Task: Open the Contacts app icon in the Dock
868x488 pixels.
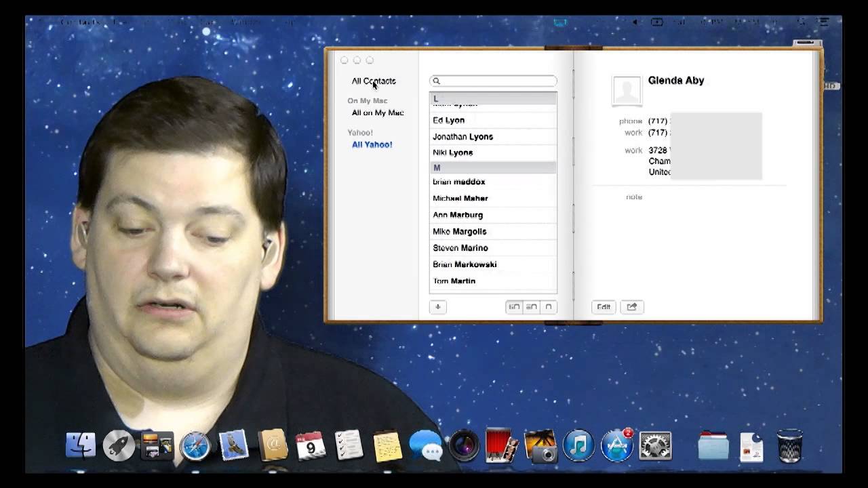Action: (272, 447)
